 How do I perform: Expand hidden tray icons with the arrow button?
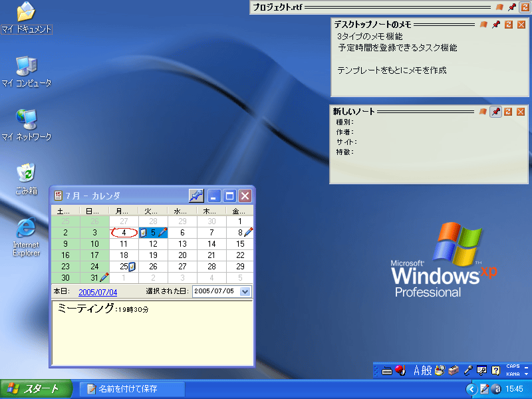coord(471,389)
